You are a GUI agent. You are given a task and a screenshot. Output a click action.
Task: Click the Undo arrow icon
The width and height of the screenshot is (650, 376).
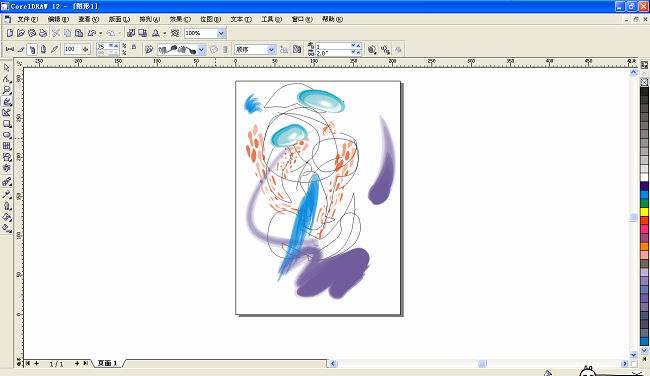(92, 33)
